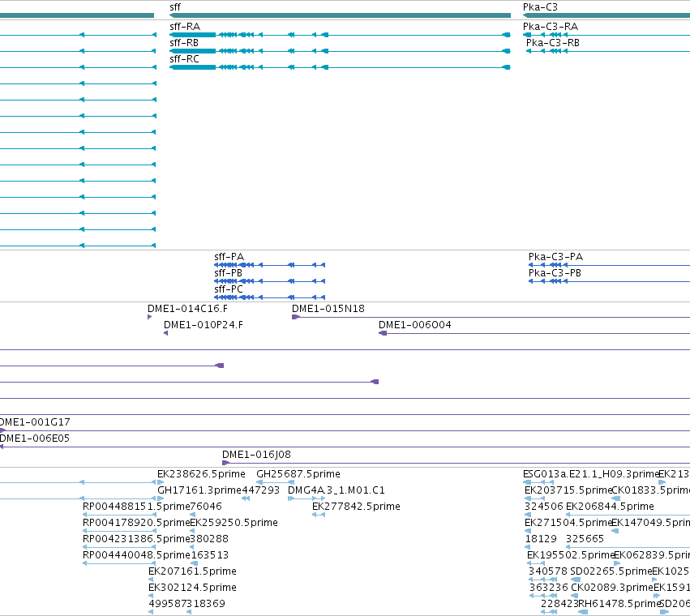Click the GH25687.5prime EST label
This screenshot has height=616, width=690.
pyautogui.click(x=298, y=474)
